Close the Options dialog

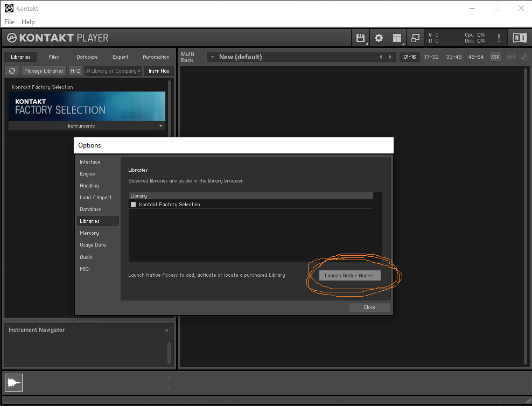[369, 307]
